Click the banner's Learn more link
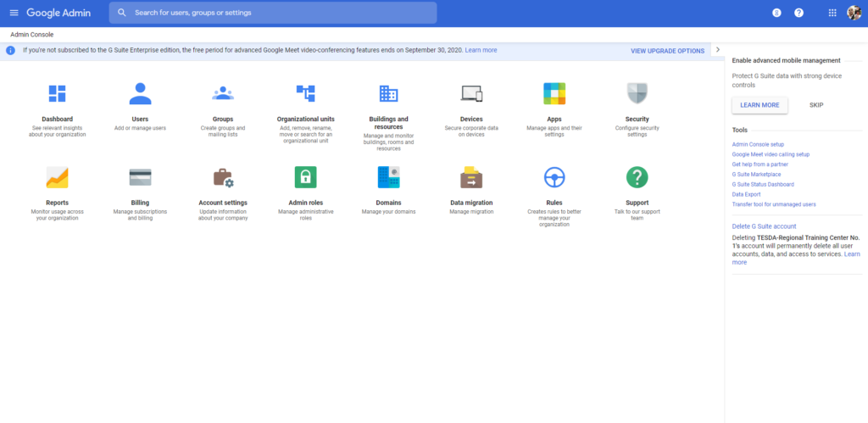 pyautogui.click(x=481, y=50)
